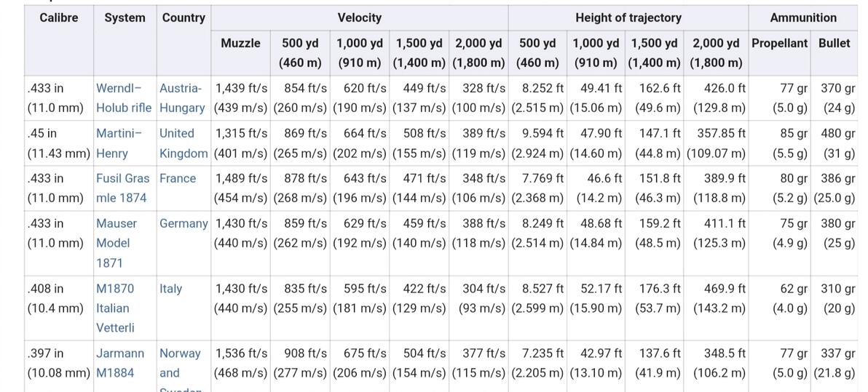The height and width of the screenshot is (392, 868).
Task: Select the System column header
Action: tap(125, 17)
